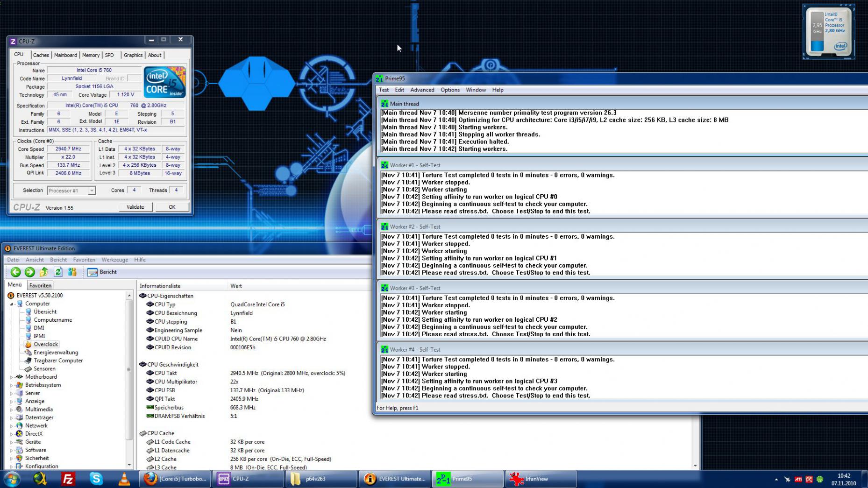Open the IPMI entry in EVEREST tree
This screenshot has height=488, width=868.
point(39,336)
